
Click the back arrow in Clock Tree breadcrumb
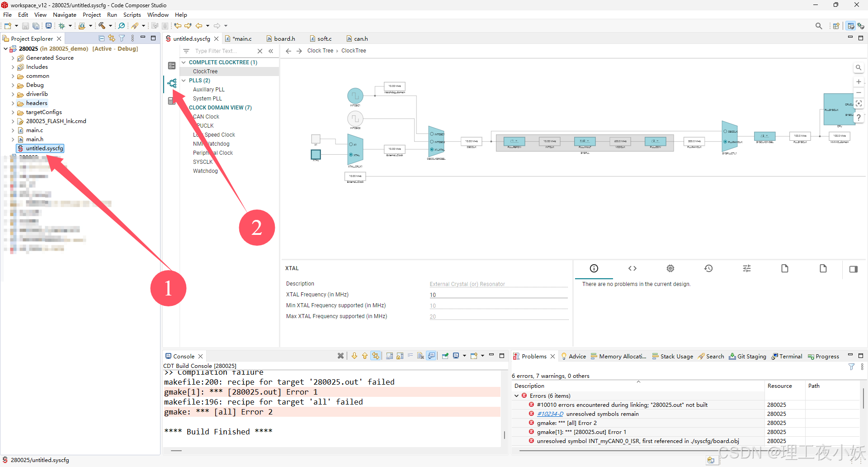pyautogui.click(x=288, y=51)
